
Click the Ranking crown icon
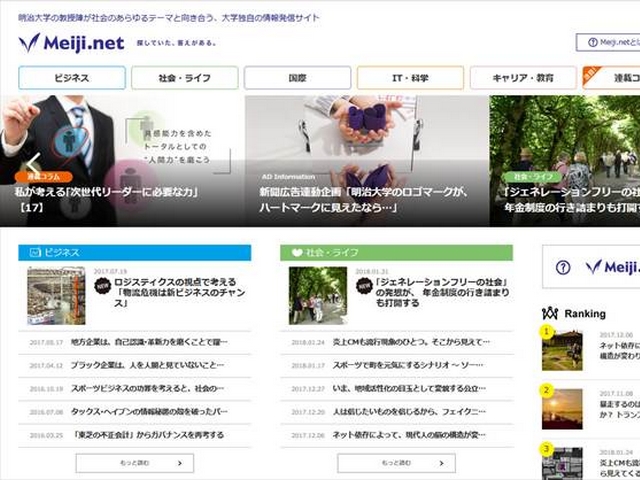tap(550, 313)
